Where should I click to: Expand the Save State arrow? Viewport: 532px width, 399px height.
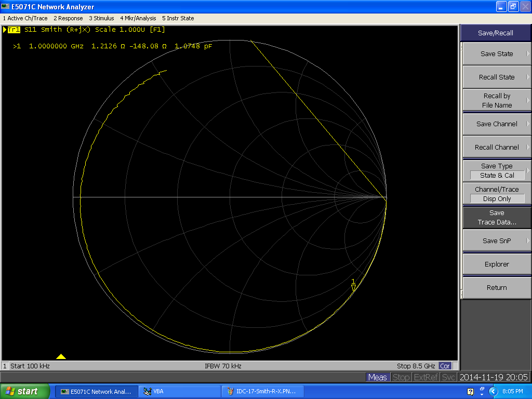point(528,54)
